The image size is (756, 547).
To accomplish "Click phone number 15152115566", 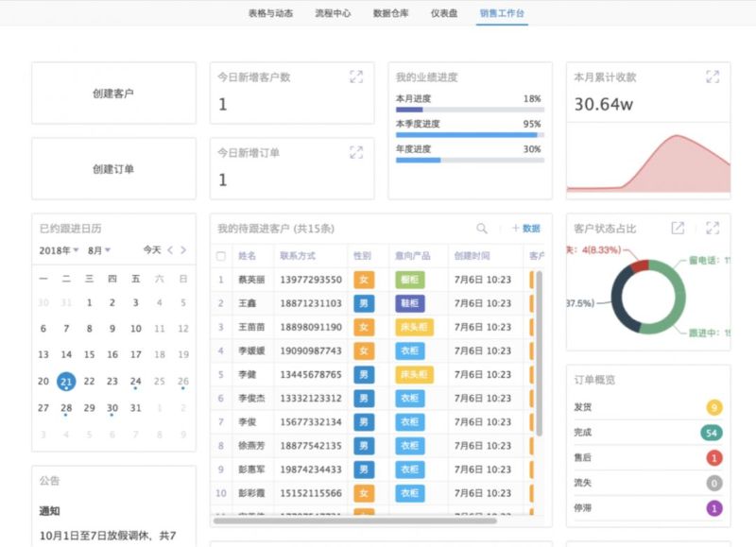I will 311,493.
